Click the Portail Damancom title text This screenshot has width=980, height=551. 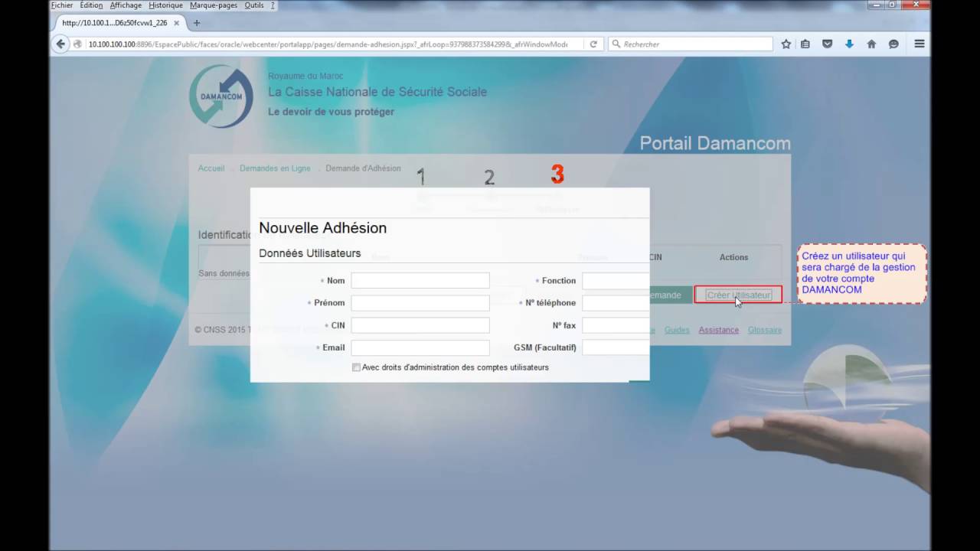715,143
